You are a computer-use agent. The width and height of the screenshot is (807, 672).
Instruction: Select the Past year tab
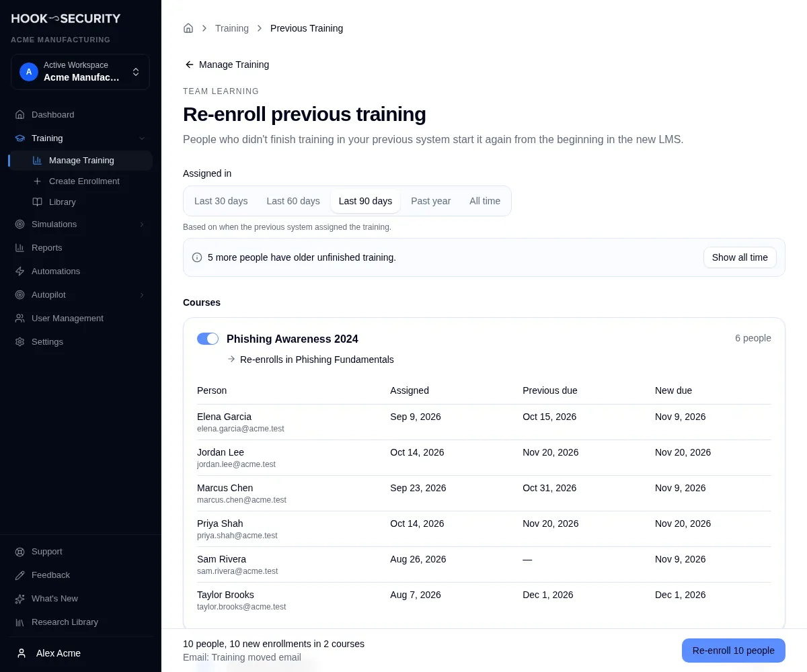tap(431, 201)
